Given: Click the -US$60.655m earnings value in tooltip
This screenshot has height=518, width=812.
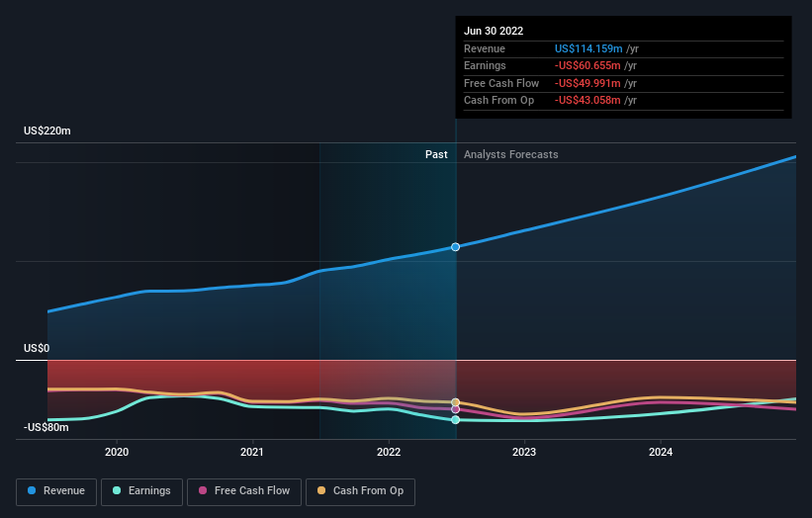Looking at the screenshot, I should (587, 65).
